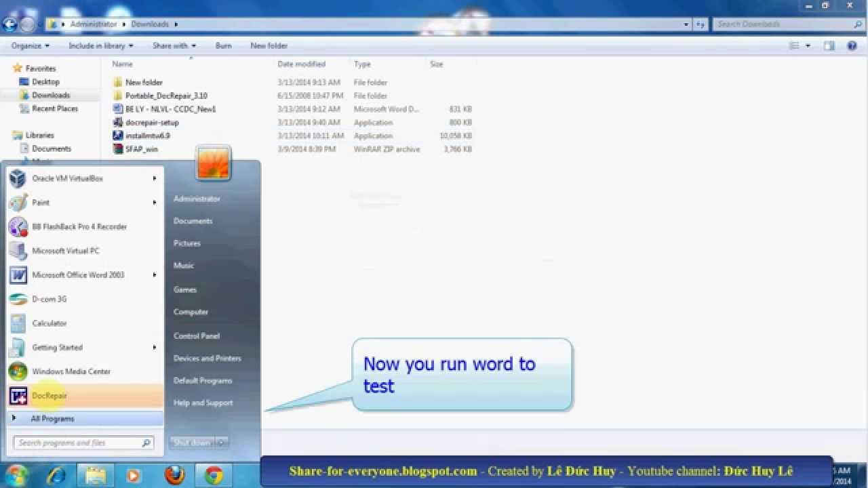
Task: Launch Firefox from the taskbar
Action: point(174,476)
